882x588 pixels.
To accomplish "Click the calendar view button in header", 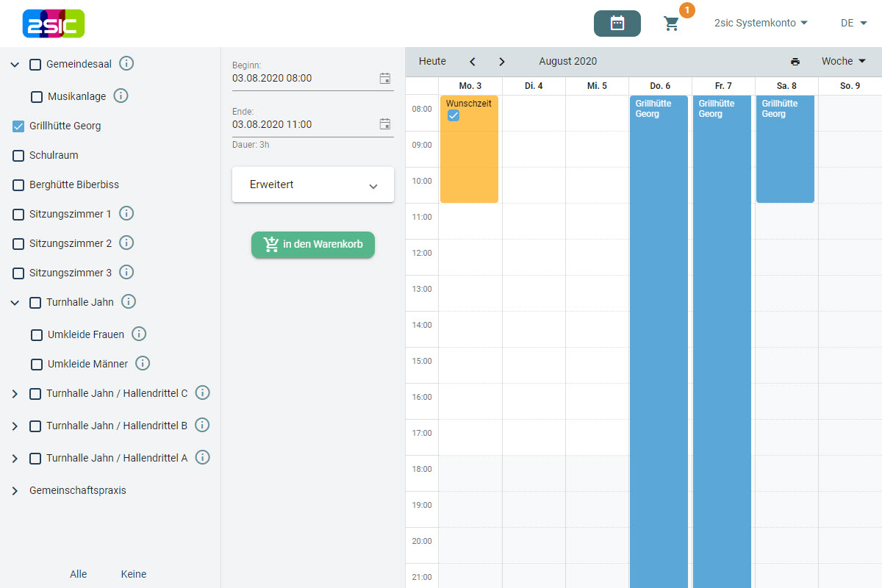I will (617, 24).
